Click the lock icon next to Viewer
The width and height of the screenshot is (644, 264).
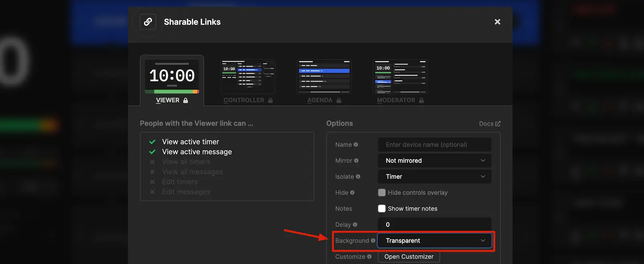click(186, 100)
